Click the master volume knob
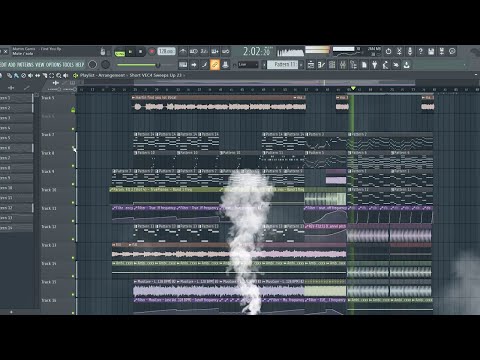The height and width of the screenshot is (360, 480). pyautogui.click(x=93, y=64)
